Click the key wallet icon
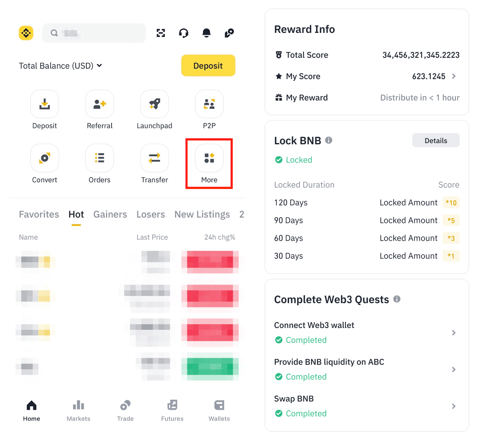The width and height of the screenshot is (487, 448). tap(229, 33)
